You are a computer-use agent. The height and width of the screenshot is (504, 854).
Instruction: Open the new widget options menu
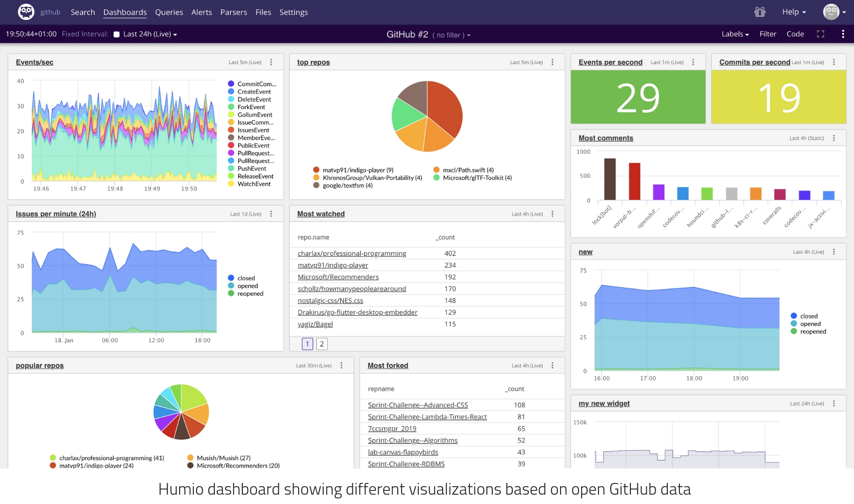834,252
